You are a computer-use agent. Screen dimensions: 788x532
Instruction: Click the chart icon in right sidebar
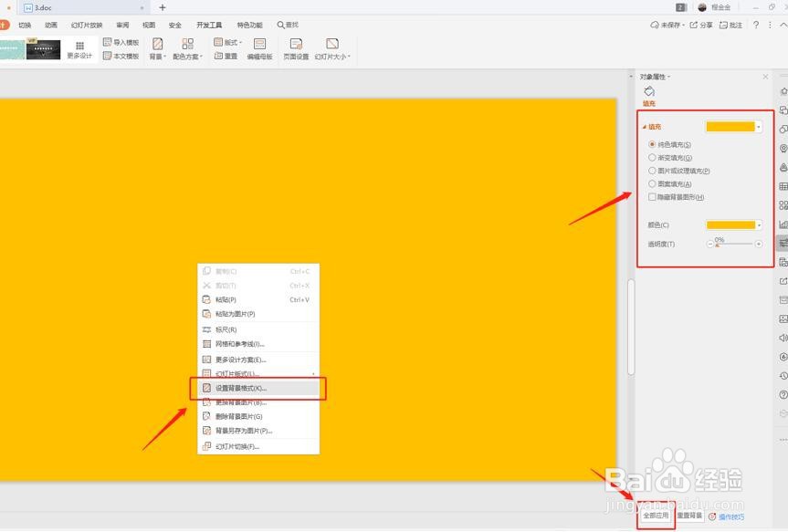click(x=783, y=224)
